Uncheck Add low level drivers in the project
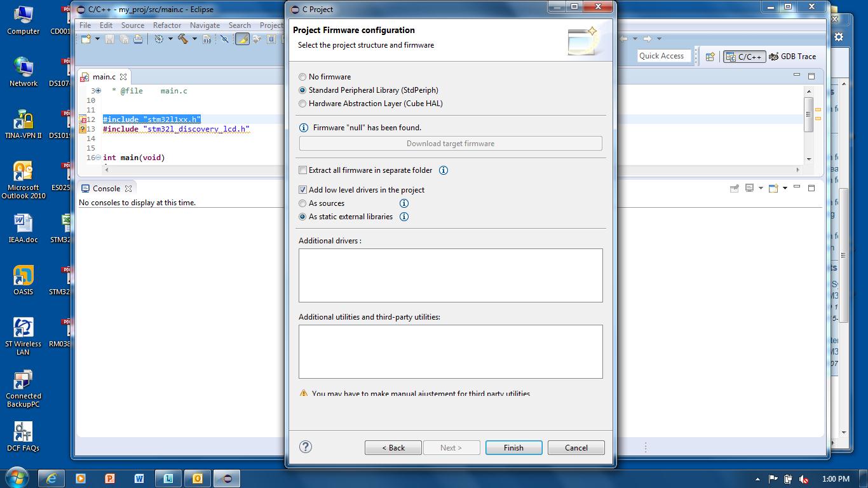Viewport: 868px width, 488px height. click(x=362, y=190)
